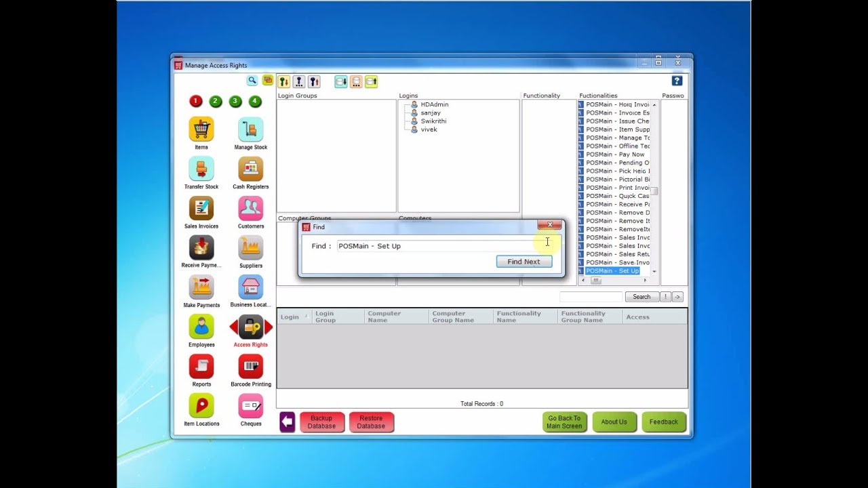Image resolution: width=868 pixels, height=488 pixels.
Task: Click the red left arrow beside Access Rights
Action: [x=233, y=328]
